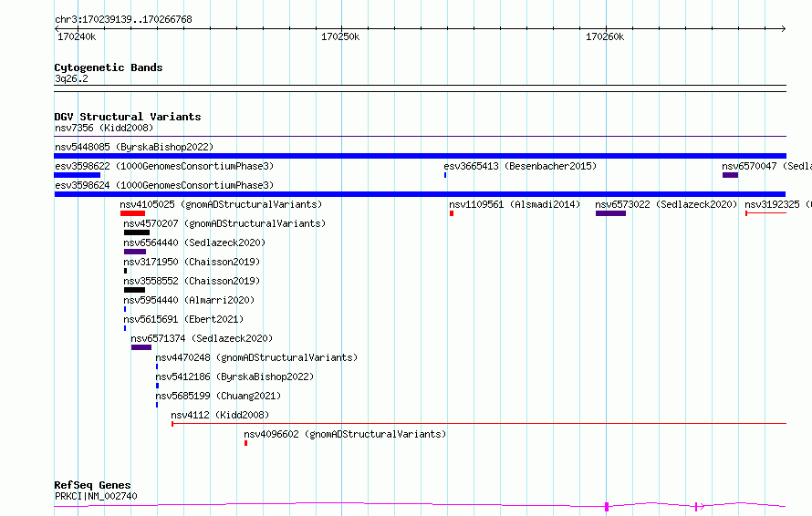
Task: Open nsv5615691 (Ebert2021) label
Action: [x=183, y=319]
